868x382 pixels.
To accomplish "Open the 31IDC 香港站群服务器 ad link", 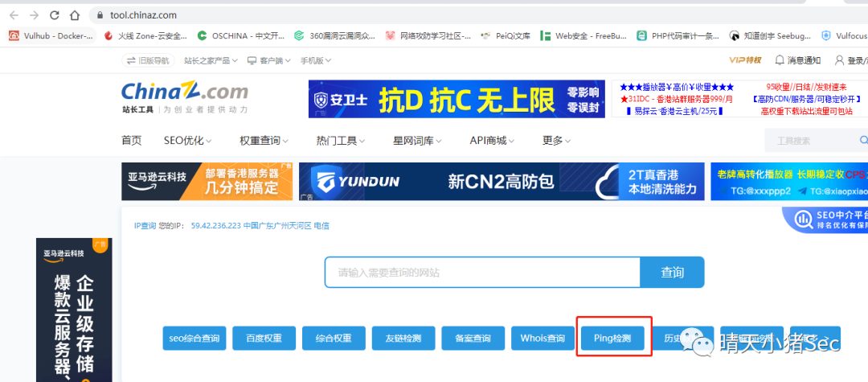I will coord(677,99).
